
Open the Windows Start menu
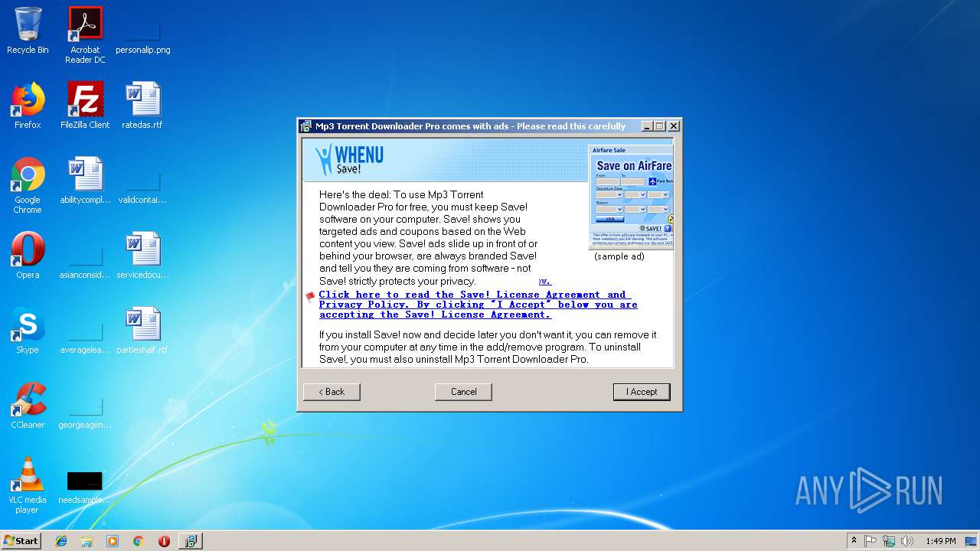(21, 540)
